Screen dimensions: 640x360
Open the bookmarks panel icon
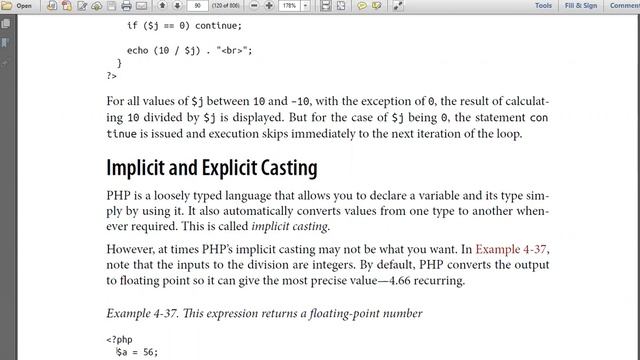tap(5, 42)
